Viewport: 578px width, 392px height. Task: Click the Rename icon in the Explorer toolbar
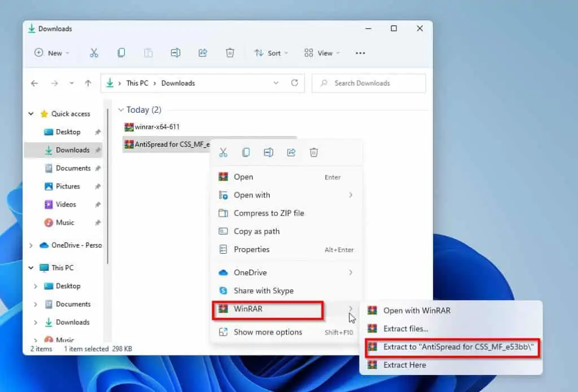176,53
